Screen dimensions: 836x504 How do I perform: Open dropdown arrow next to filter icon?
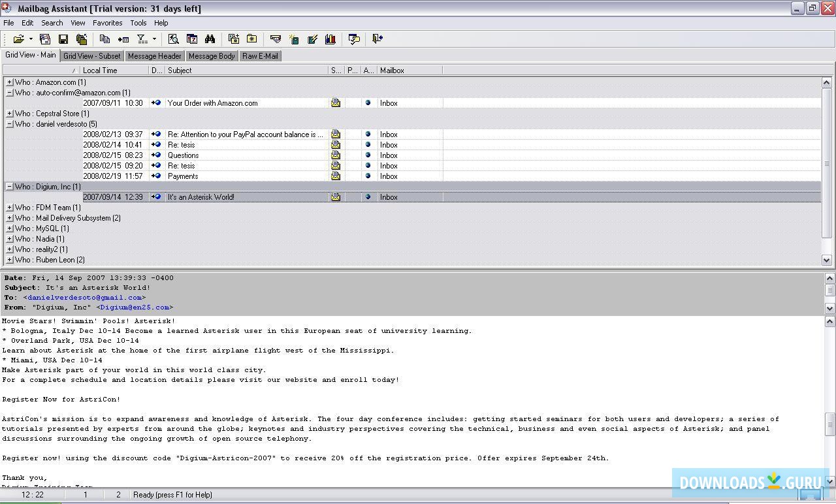click(154, 39)
